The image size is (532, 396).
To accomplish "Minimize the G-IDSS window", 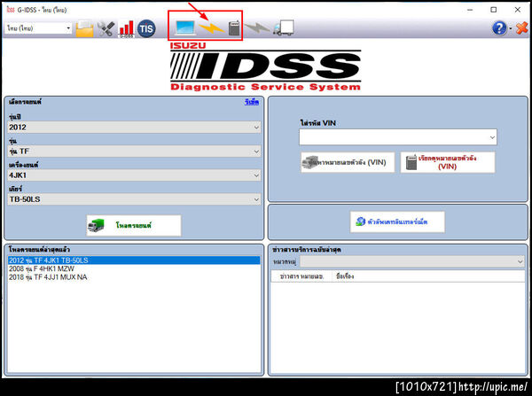I will 470,10.
